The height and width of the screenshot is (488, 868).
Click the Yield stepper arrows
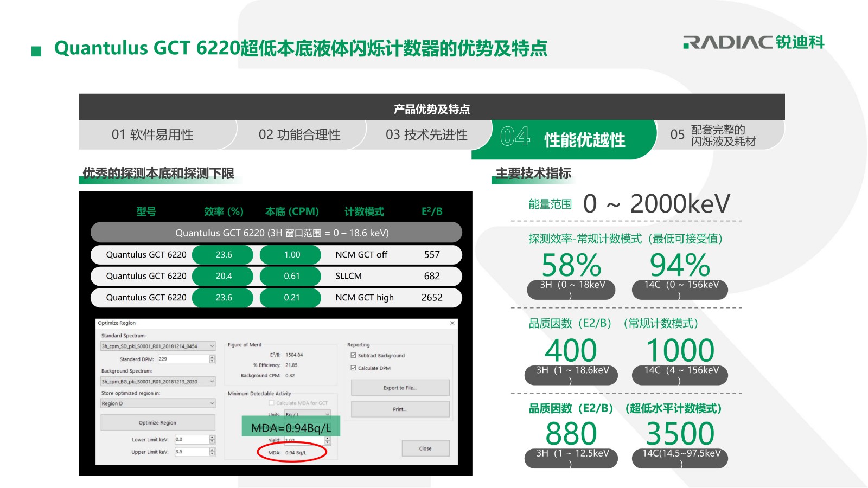coord(328,441)
